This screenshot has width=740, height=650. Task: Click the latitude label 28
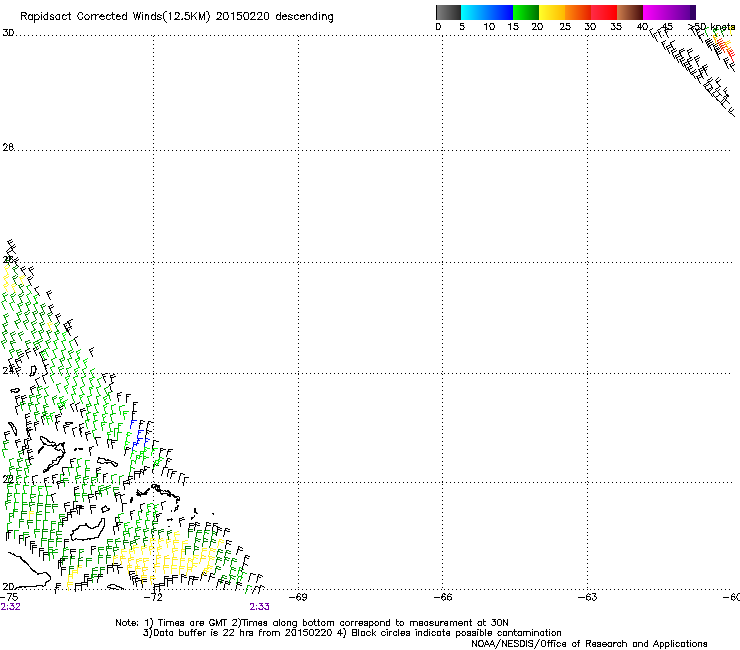(8, 147)
